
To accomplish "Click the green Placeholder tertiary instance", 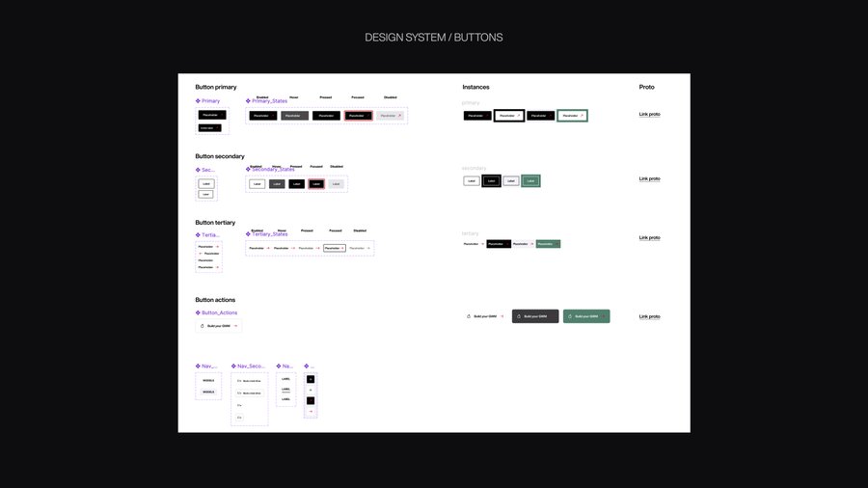I will point(548,244).
